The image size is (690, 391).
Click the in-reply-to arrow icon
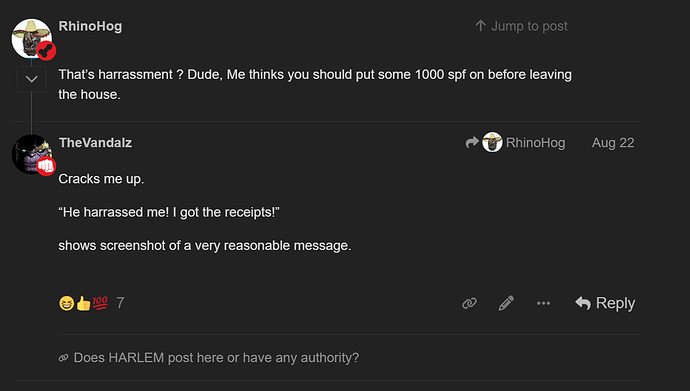point(472,142)
